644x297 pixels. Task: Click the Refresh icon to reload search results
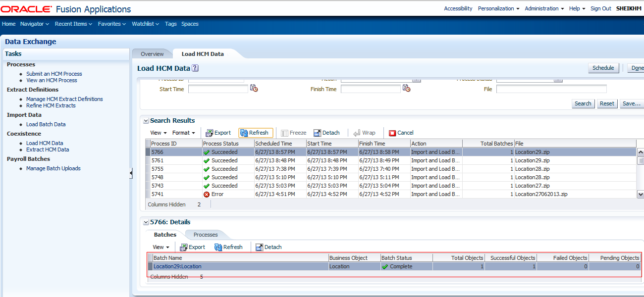[x=255, y=133]
